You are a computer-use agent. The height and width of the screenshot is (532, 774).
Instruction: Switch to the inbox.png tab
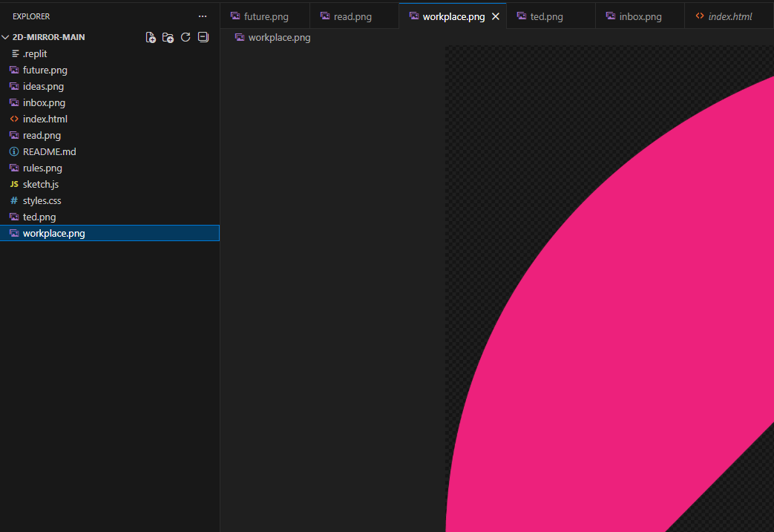pyautogui.click(x=638, y=16)
